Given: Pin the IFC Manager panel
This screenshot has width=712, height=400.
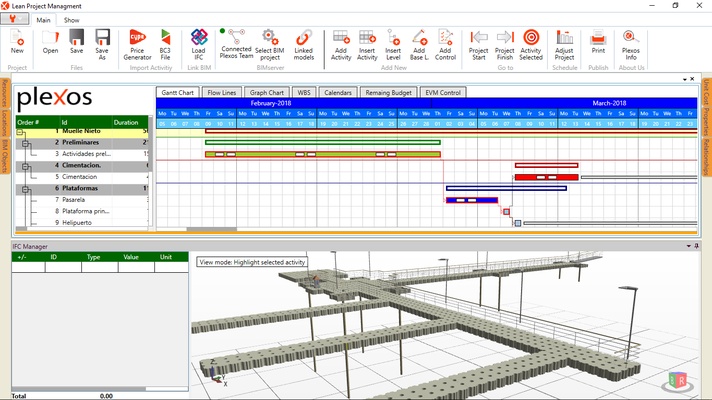Looking at the screenshot, I should [697, 246].
